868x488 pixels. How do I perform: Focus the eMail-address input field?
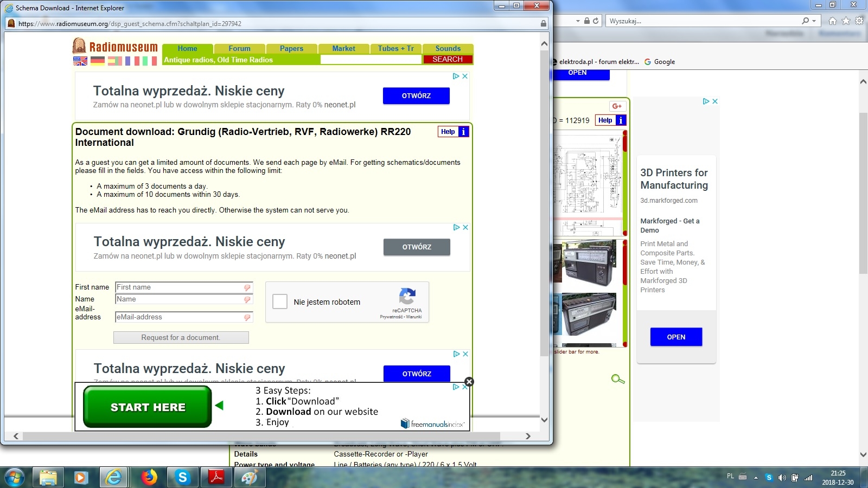click(184, 317)
